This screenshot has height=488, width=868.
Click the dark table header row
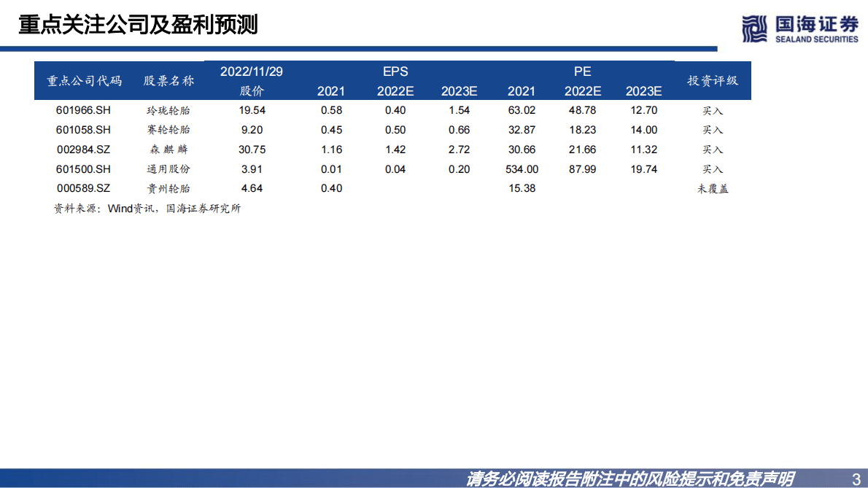pos(394,81)
